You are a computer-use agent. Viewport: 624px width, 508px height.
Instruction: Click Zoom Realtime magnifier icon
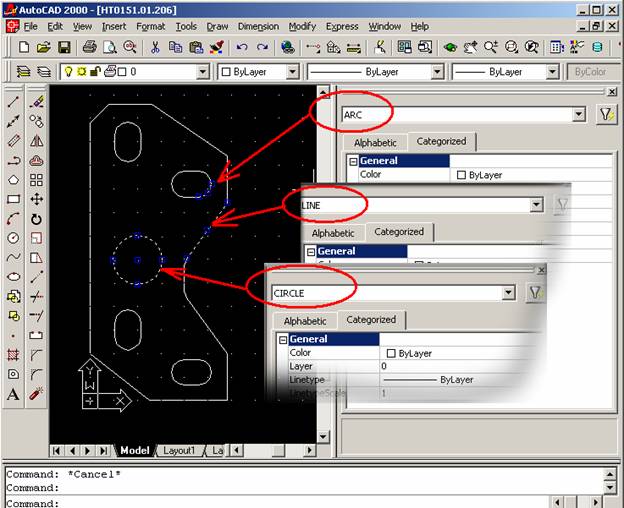(491, 47)
